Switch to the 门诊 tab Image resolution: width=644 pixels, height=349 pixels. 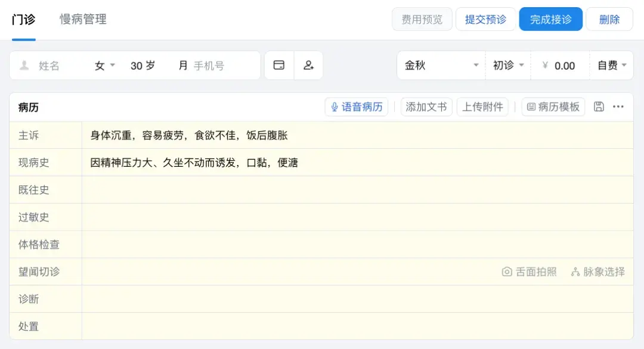tap(23, 19)
